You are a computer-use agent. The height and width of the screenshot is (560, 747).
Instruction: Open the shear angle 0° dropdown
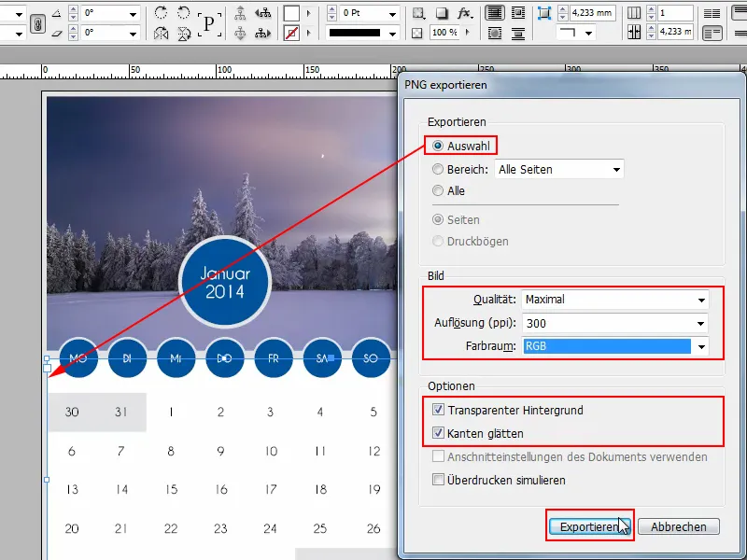click(x=133, y=34)
